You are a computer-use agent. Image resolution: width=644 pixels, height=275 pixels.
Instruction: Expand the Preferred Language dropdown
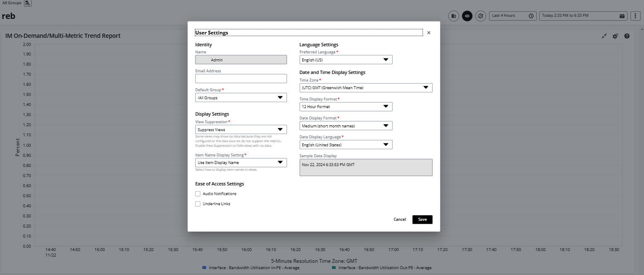click(346, 60)
